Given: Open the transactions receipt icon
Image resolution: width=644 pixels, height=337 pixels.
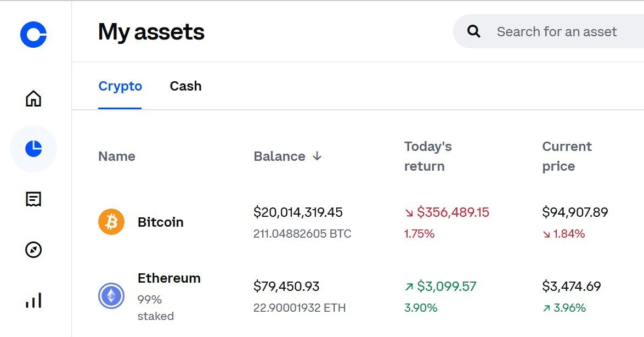Looking at the screenshot, I should click(34, 199).
